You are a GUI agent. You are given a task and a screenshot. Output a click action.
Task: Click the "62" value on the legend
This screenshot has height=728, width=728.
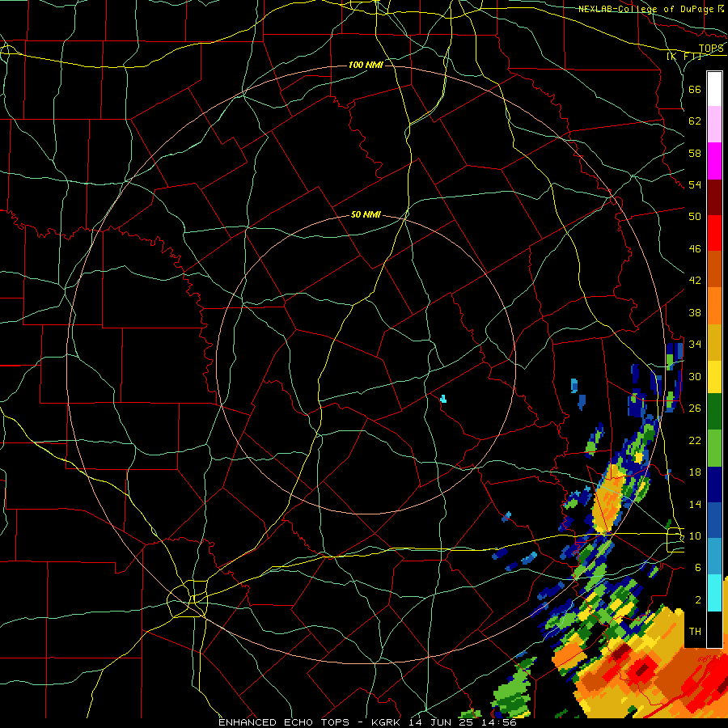(x=695, y=121)
